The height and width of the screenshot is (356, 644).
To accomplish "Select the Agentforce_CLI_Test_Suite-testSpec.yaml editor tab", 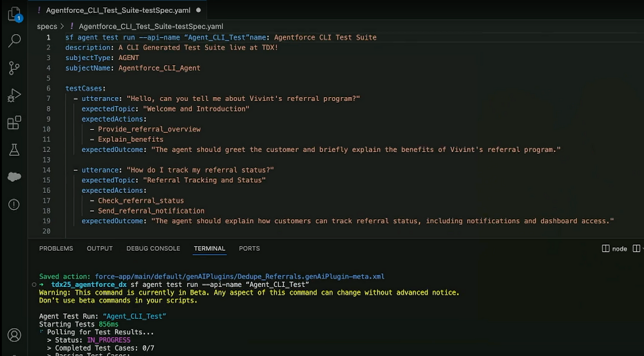I will [x=119, y=10].
